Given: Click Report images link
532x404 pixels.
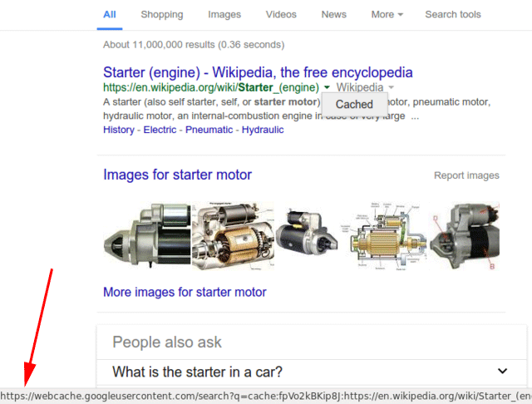Looking at the screenshot, I should coord(466,175).
